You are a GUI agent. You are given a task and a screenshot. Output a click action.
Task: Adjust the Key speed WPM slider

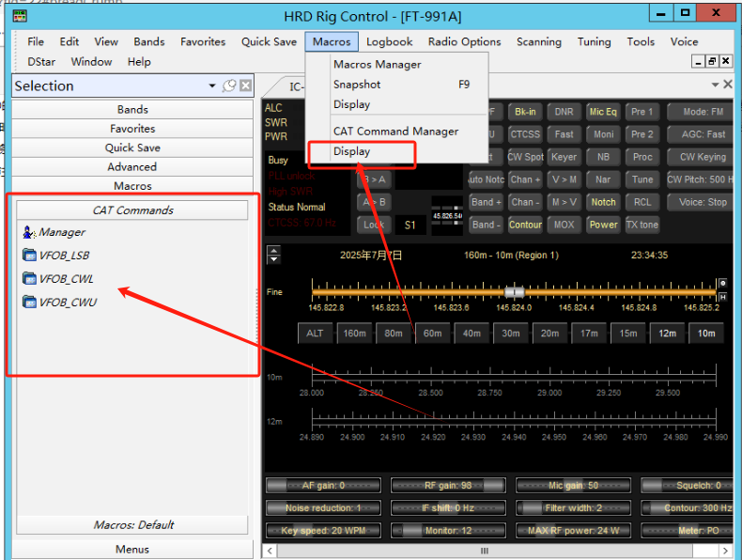pos(323,531)
